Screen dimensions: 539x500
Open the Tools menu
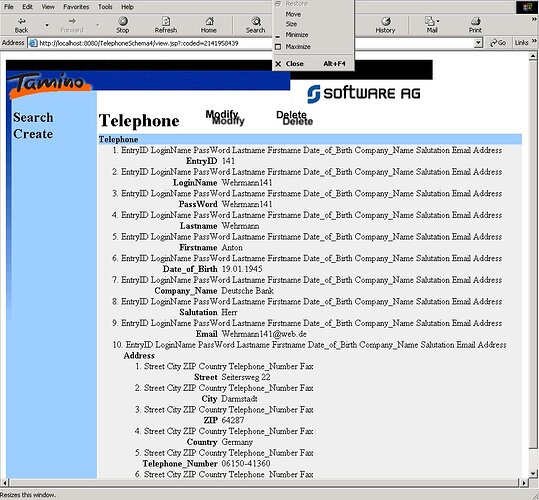tap(105, 7)
